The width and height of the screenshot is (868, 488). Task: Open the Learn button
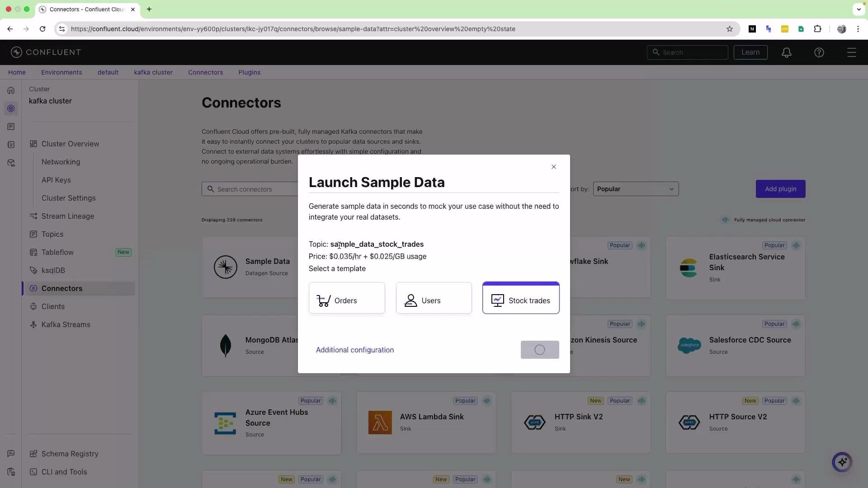(x=750, y=52)
